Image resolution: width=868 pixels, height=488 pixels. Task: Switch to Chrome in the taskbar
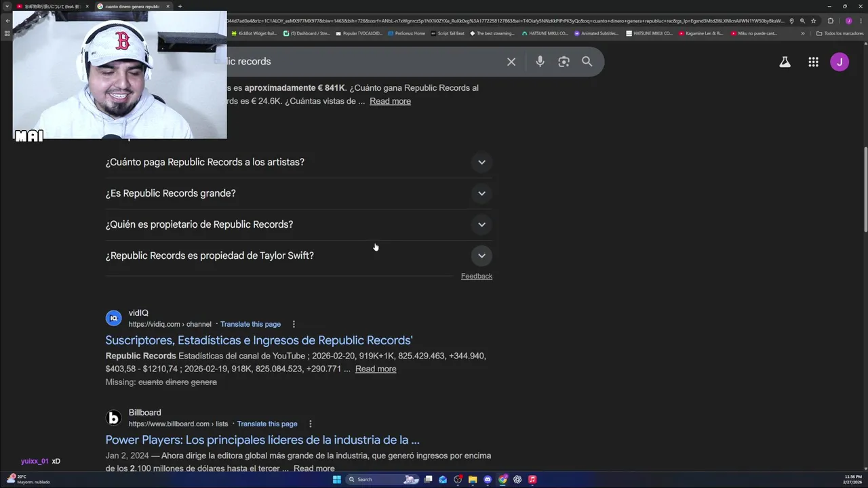pyautogui.click(x=502, y=479)
